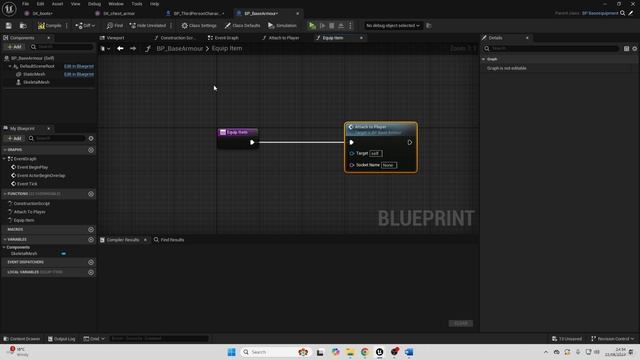Open the Edit menu
Screen dimensions: 640x360
[40, 4]
